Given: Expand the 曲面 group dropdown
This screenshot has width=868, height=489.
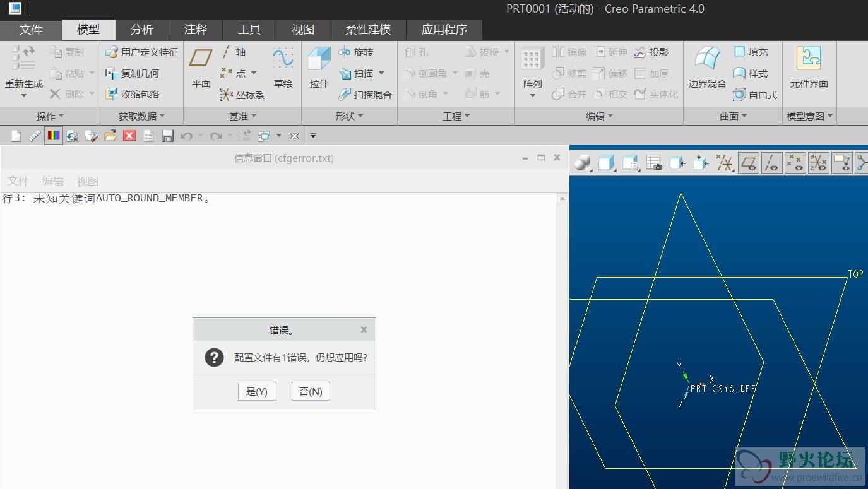Looking at the screenshot, I should pos(733,116).
